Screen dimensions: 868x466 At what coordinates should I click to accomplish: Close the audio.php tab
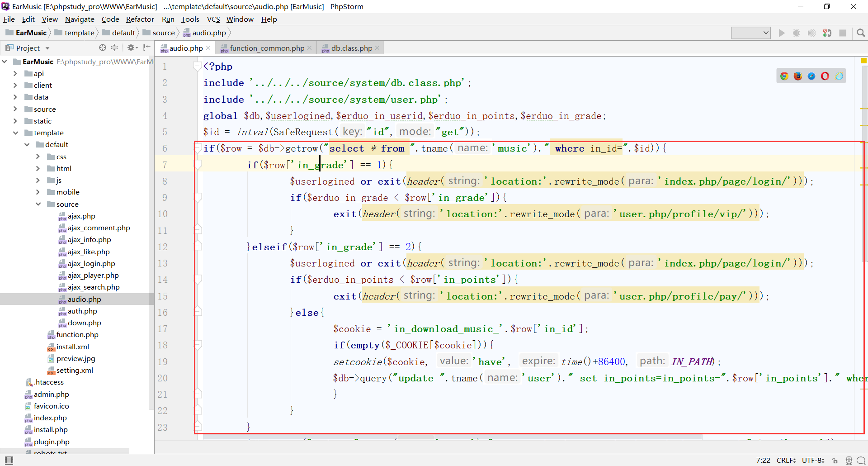pyautogui.click(x=208, y=48)
